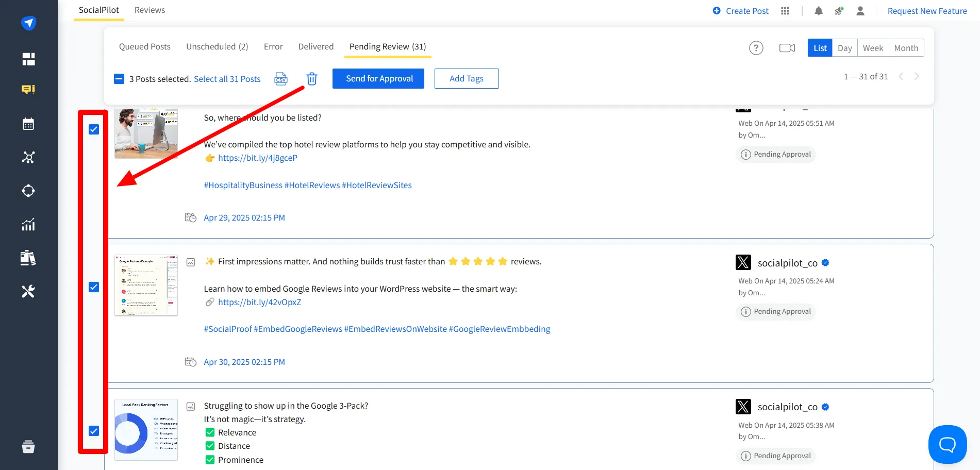The width and height of the screenshot is (980, 470).
Task: Click image icon beside Google 3-Pack post
Action: pyautogui.click(x=191, y=407)
